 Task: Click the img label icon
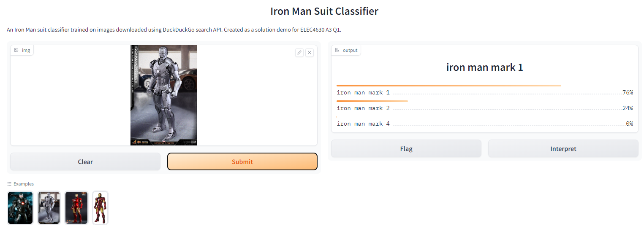click(x=16, y=50)
